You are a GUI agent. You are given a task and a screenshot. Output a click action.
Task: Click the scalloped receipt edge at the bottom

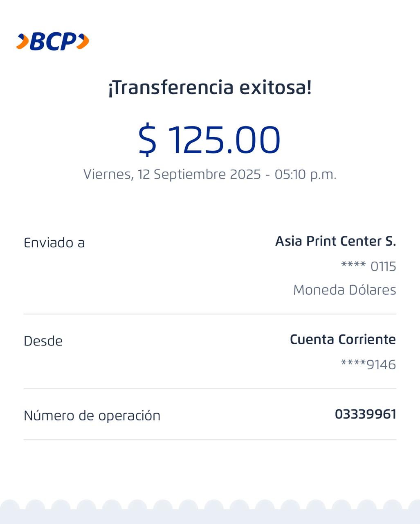click(x=210, y=512)
